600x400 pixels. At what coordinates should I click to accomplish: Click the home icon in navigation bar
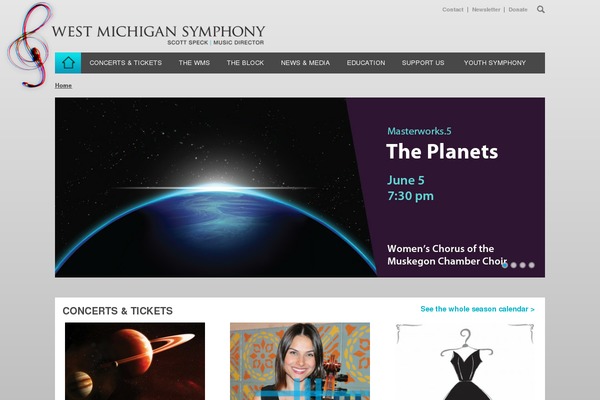68,62
